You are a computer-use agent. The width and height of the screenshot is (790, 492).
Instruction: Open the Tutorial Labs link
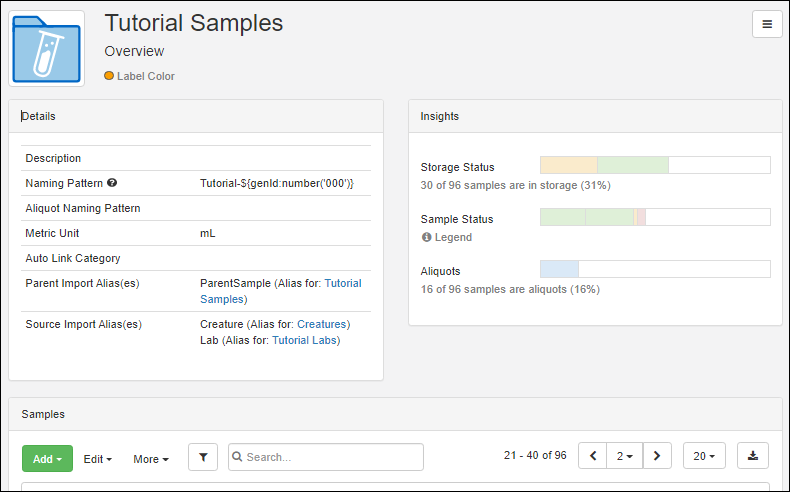tap(304, 340)
